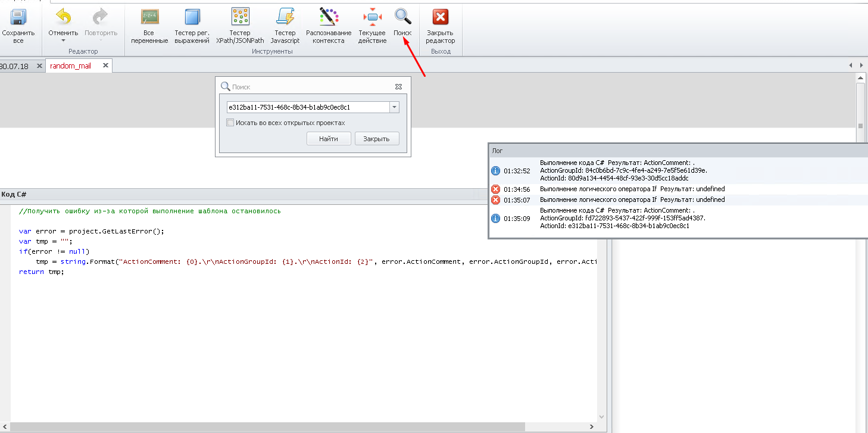Close the random_mail tab
The width and height of the screenshot is (868, 433).
point(105,66)
